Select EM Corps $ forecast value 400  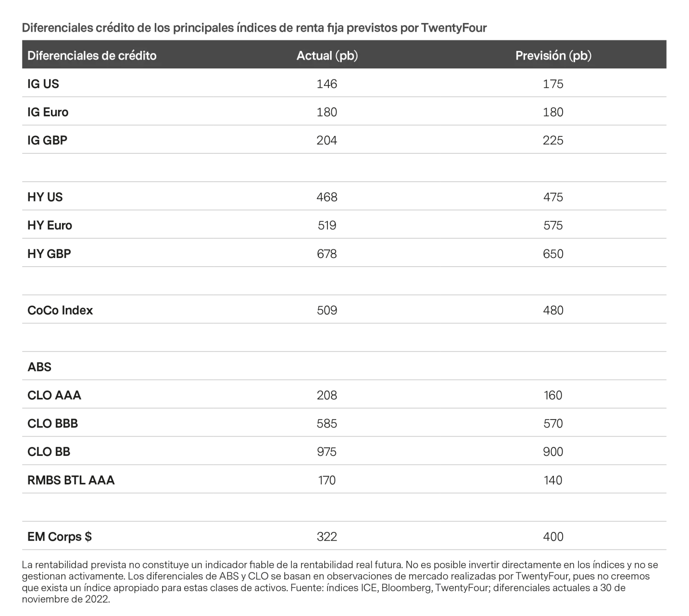click(x=553, y=537)
